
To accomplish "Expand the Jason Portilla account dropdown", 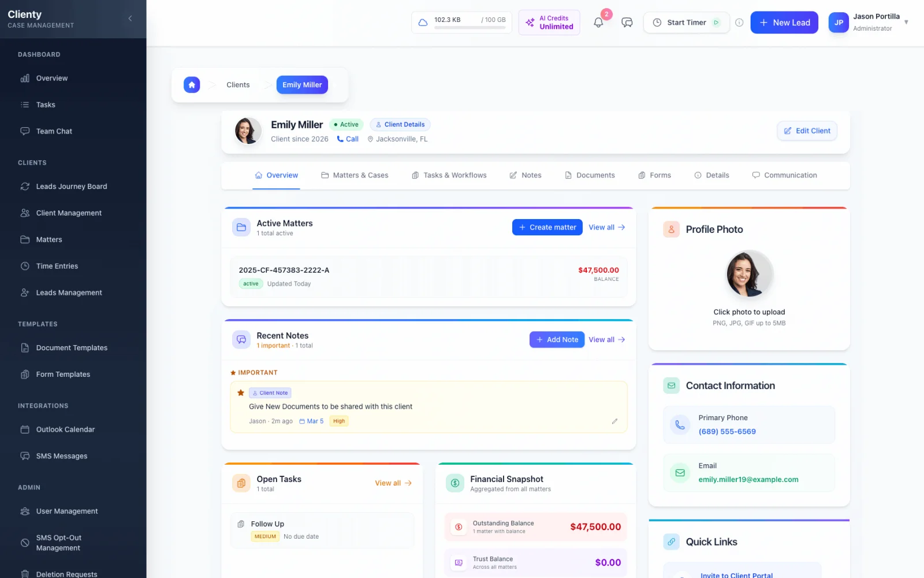I will pos(906,23).
